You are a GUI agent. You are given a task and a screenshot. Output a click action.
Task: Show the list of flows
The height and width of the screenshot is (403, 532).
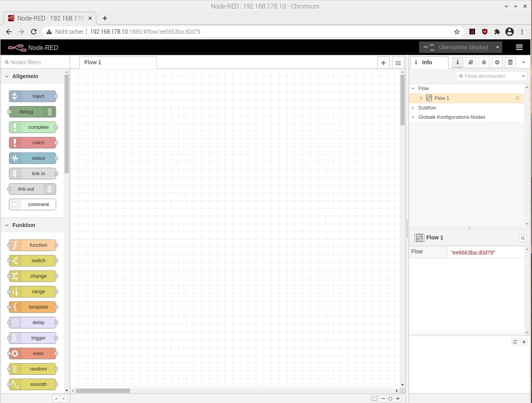pyautogui.click(x=397, y=63)
